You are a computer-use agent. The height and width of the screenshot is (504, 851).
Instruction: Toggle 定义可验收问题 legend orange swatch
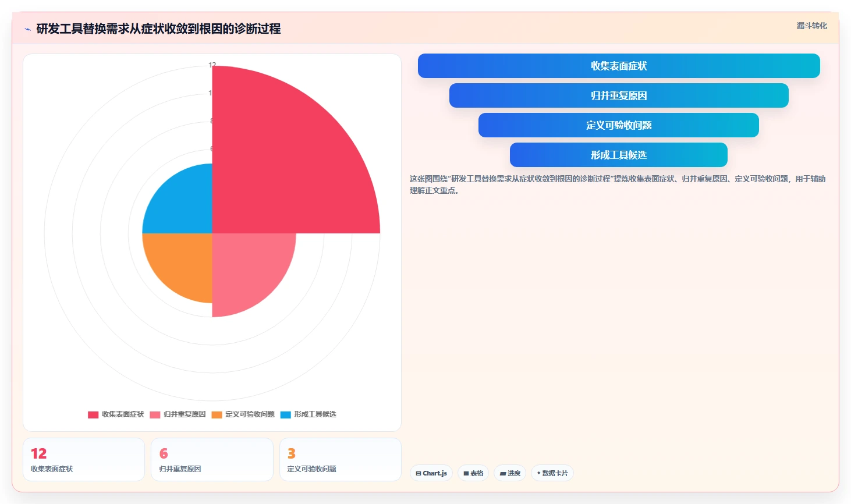tap(217, 415)
